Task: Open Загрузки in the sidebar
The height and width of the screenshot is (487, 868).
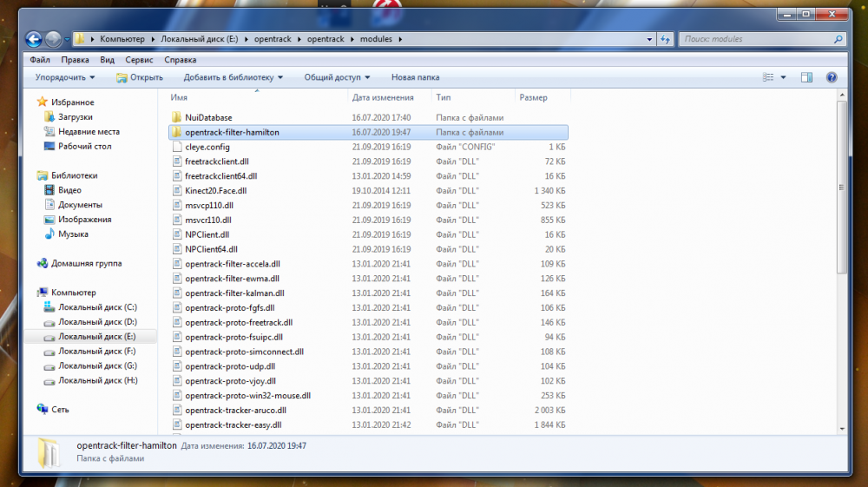Action: pos(76,117)
